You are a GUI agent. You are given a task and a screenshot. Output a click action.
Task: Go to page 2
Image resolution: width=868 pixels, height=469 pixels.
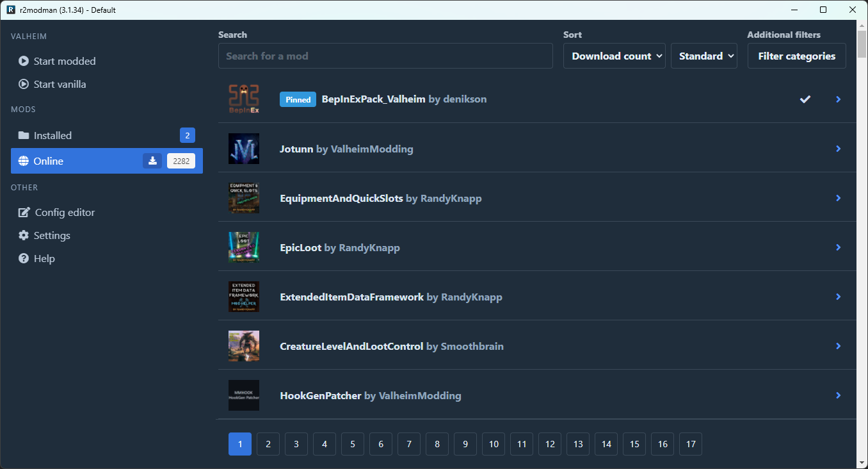tap(268, 444)
